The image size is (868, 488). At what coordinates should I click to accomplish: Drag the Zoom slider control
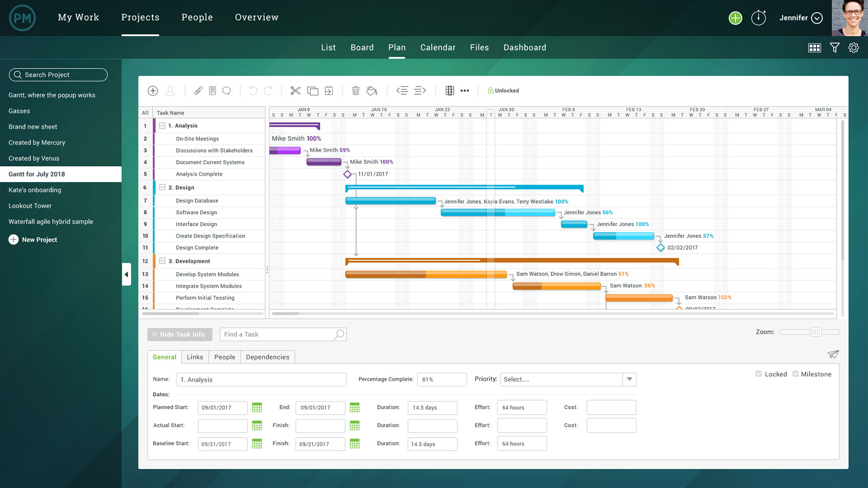(x=817, y=332)
